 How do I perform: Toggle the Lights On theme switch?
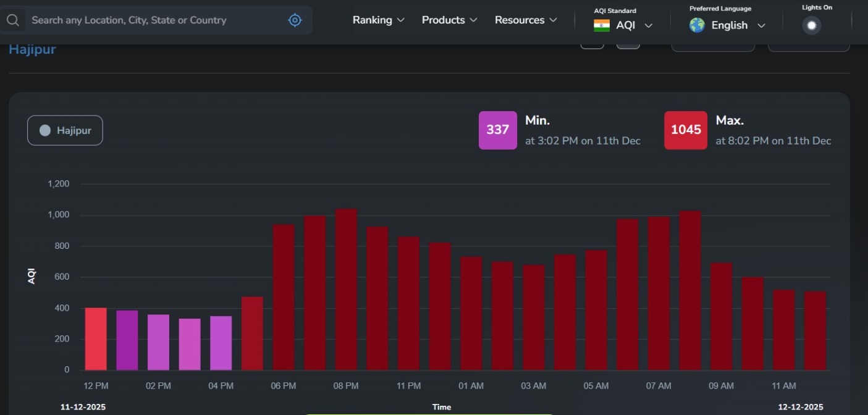[x=811, y=25]
